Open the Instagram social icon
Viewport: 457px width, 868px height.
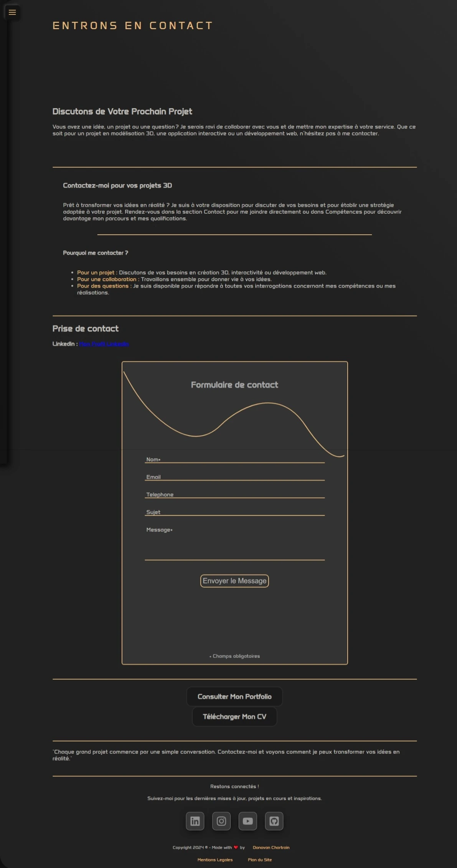(x=221, y=821)
